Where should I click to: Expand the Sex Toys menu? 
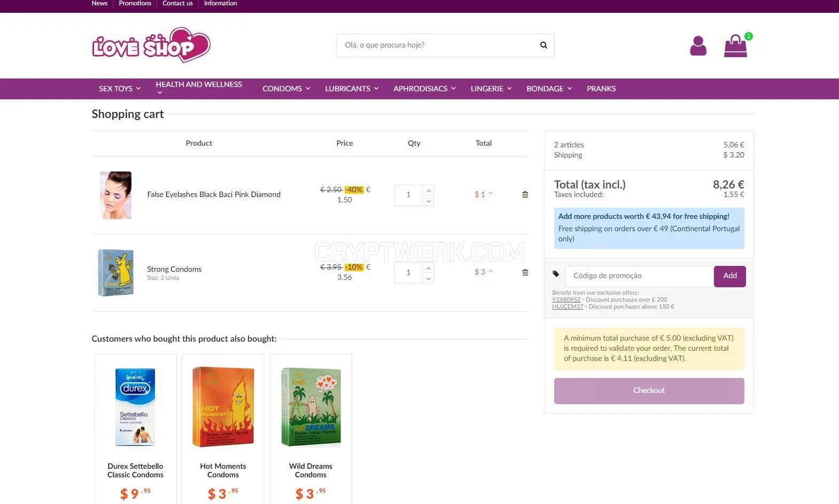(x=120, y=89)
